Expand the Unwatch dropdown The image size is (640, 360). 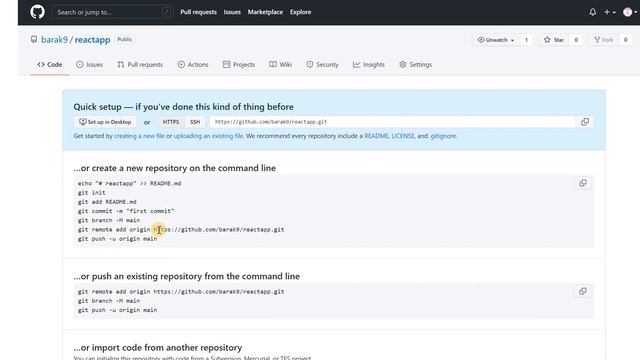click(496, 40)
